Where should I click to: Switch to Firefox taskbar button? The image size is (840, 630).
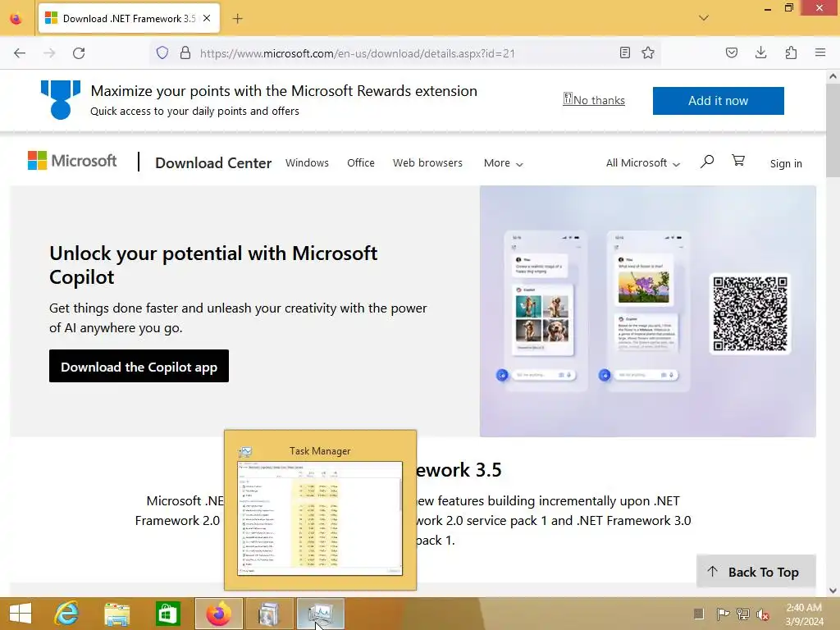pyautogui.click(x=218, y=614)
